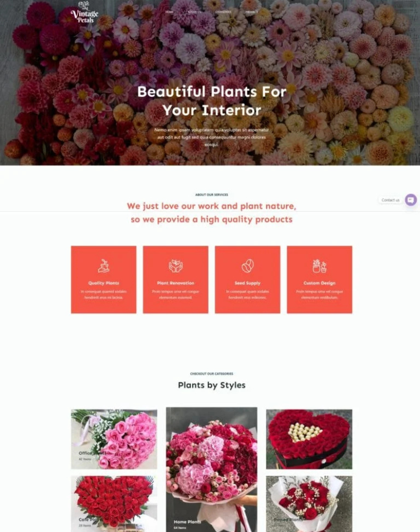This screenshot has width=420, height=532.
Task: Open the heart rose box with chocolates thumbnail
Action: pyautogui.click(x=309, y=439)
